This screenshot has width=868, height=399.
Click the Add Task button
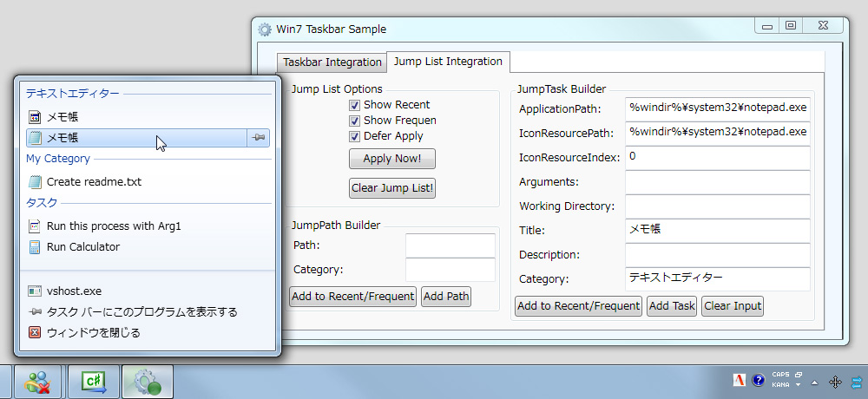pyautogui.click(x=672, y=306)
